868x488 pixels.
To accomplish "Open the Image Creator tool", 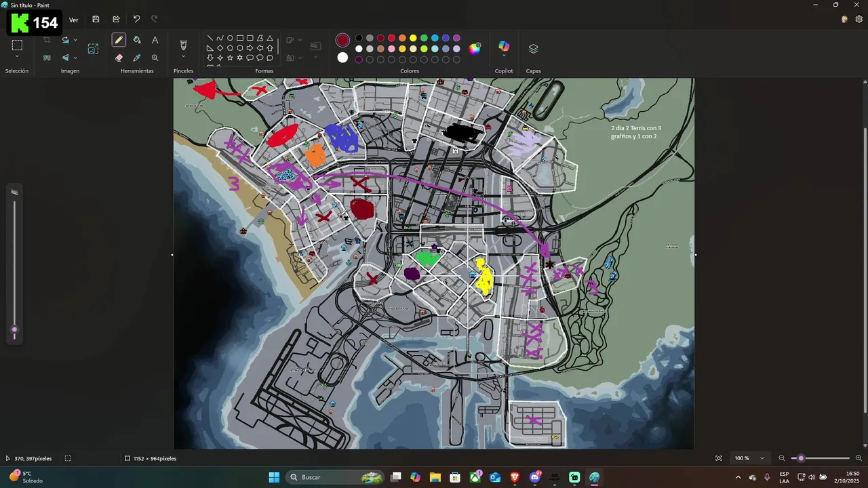I will 93,49.
